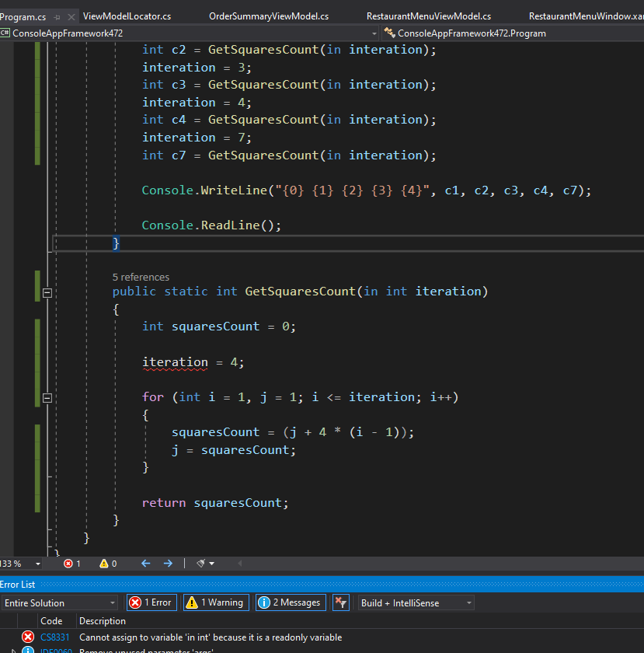This screenshot has width=644, height=653.
Task: Open the Entire Solution scope dropdown
Action: [60, 603]
